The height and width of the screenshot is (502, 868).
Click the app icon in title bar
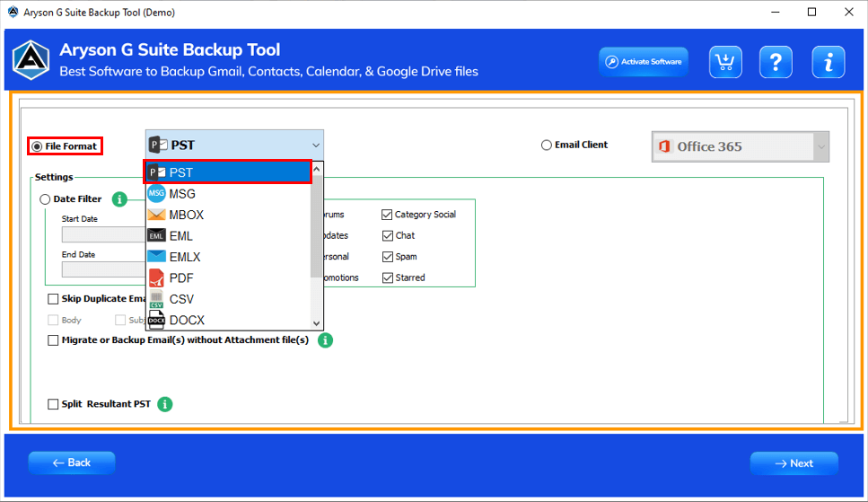(13, 12)
